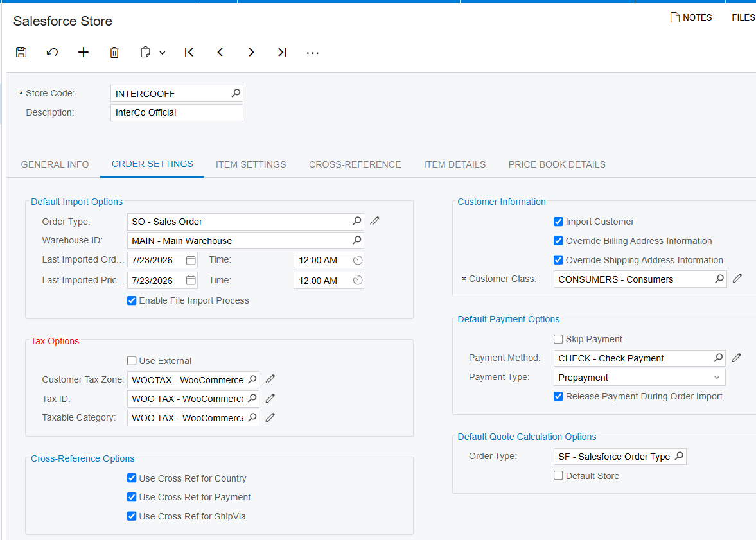Edit Payment Method with pencil icon
Image resolution: width=756 pixels, height=540 pixels.
[736, 358]
